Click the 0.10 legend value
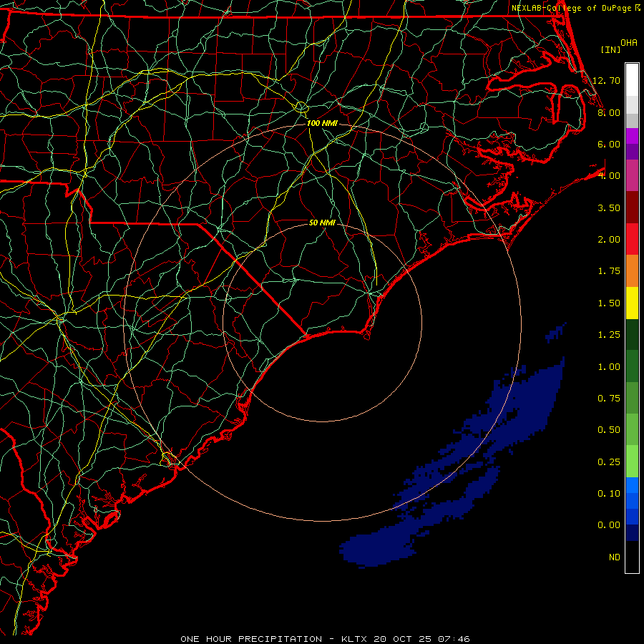The image size is (644, 644). (x=609, y=494)
